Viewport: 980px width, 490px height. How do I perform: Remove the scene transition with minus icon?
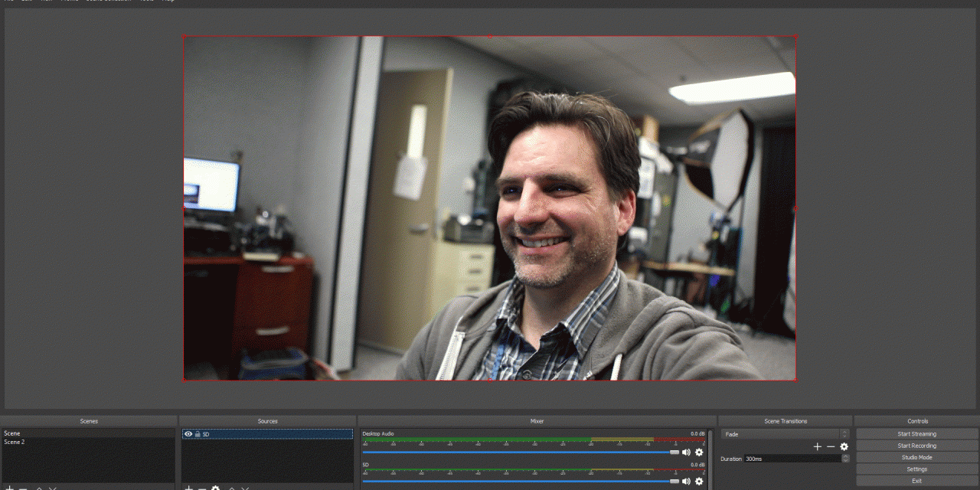(831, 446)
